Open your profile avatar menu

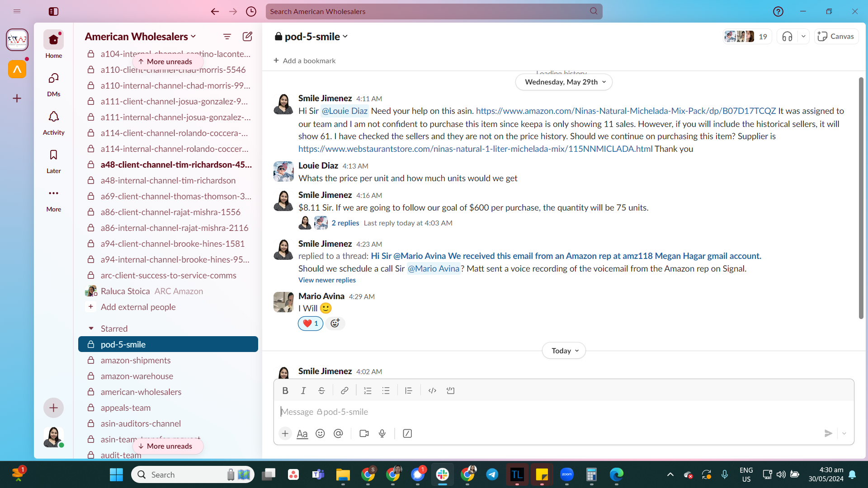tap(53, 437)
